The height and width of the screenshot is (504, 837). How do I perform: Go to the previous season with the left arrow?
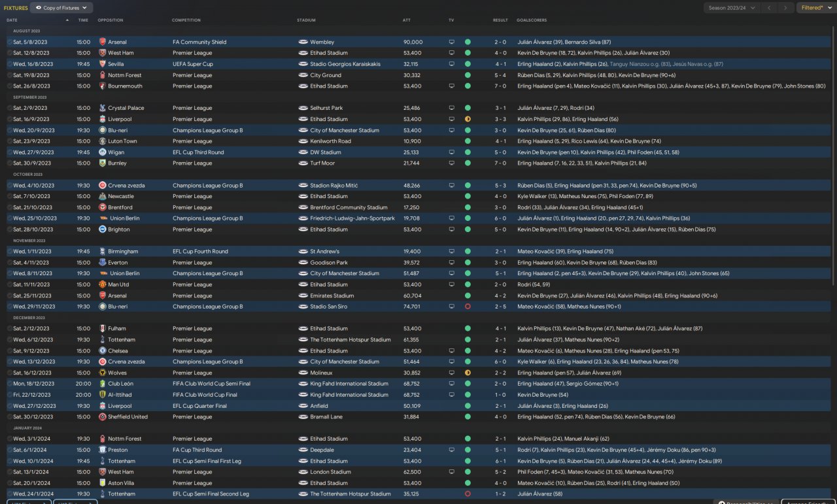click(769, 8)
